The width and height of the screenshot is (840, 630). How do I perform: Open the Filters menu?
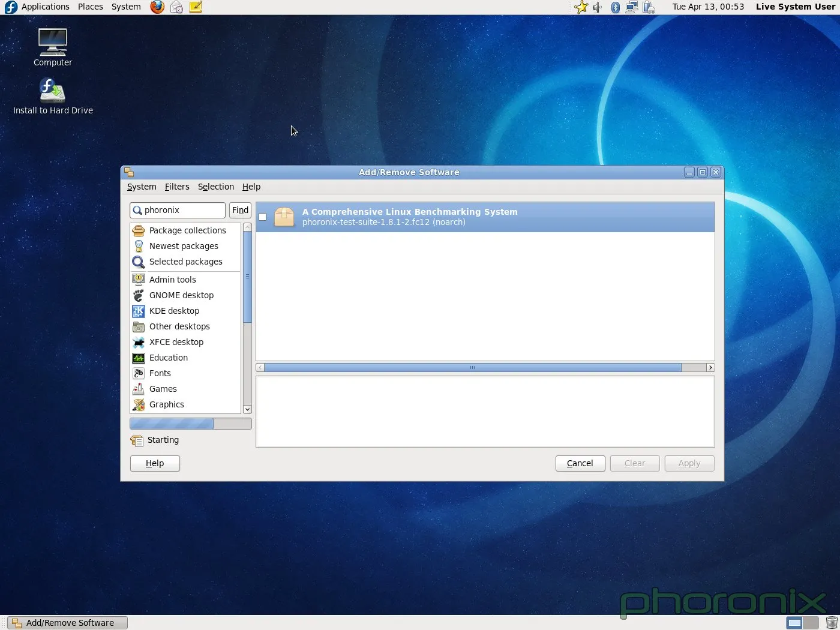pyautogui.click(x=177, y=187)
